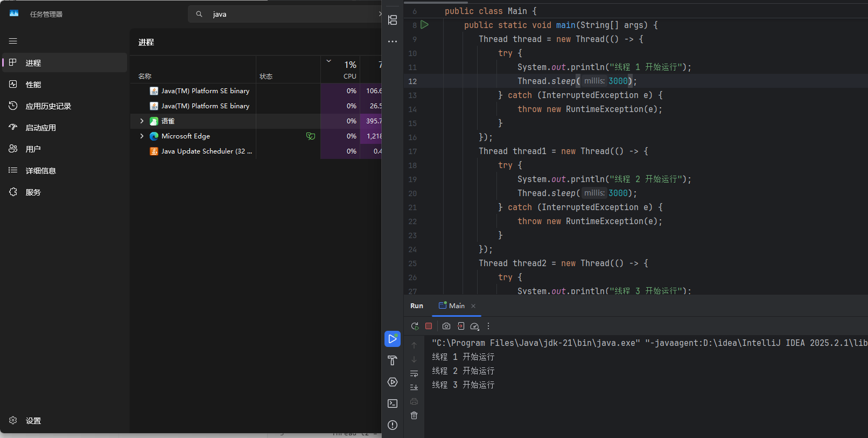Rerun Main using the rerun icon
Image resolution: width=868 pixels, height=438 pixels.
(415, 326)
